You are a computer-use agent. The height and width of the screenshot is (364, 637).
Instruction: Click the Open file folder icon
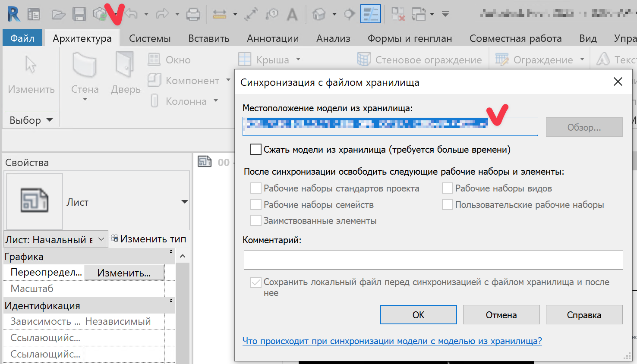tap(58, 15)
